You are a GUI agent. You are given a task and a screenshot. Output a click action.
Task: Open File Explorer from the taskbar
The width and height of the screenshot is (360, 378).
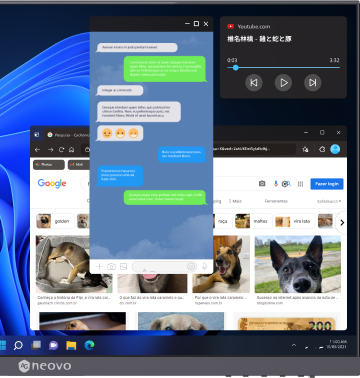[x=71, y=345]
